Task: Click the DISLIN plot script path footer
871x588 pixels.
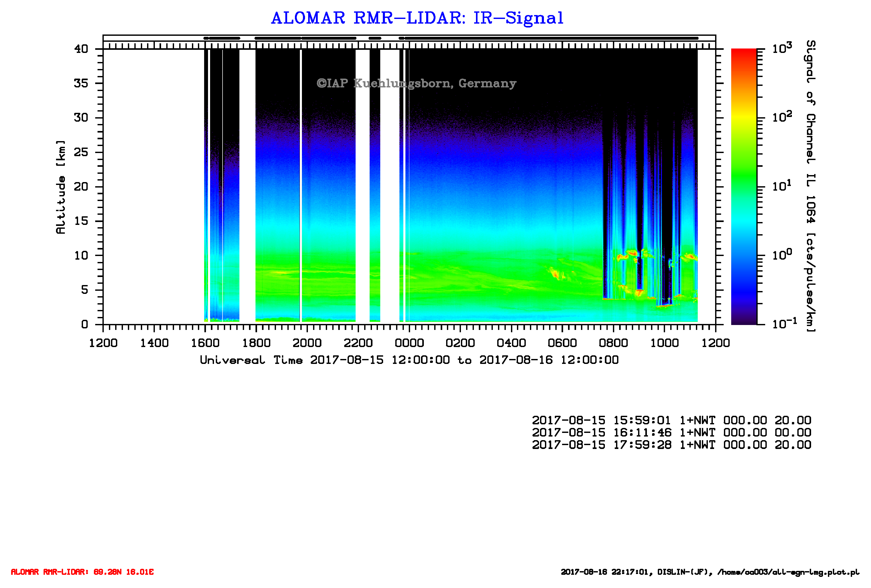Action: (x=709, y=572)
